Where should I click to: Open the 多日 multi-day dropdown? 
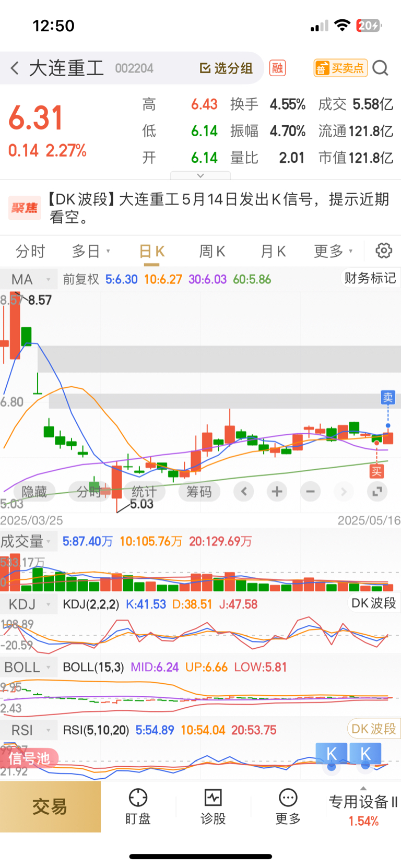(x=91, y=252)
